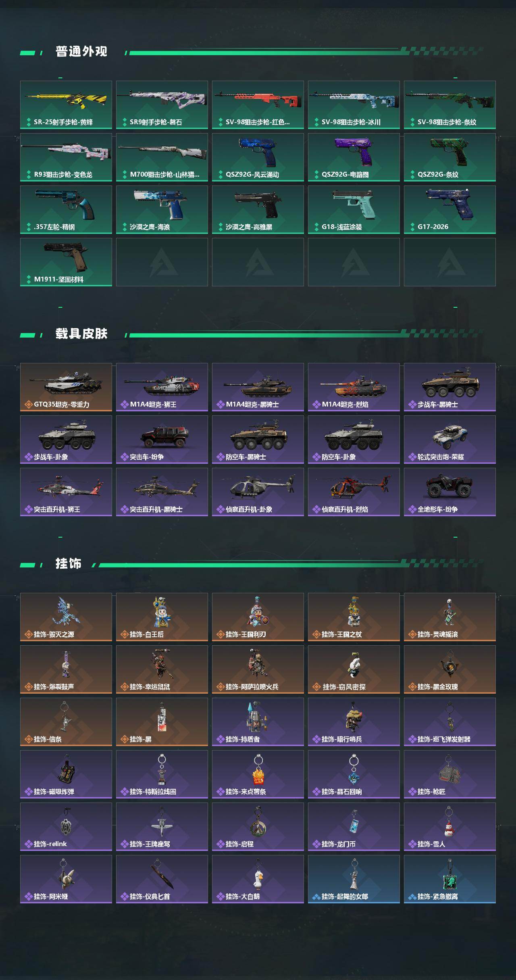Open the M1A4坦克-烈焰 tank skin
Viewport: 516px width, 980px height.
tap(354, 387)
